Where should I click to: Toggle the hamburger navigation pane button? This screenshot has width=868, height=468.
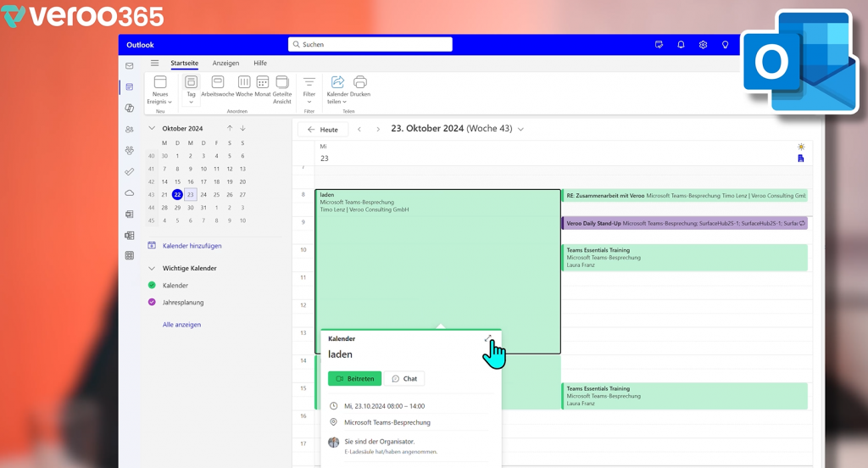pos(154,63)
